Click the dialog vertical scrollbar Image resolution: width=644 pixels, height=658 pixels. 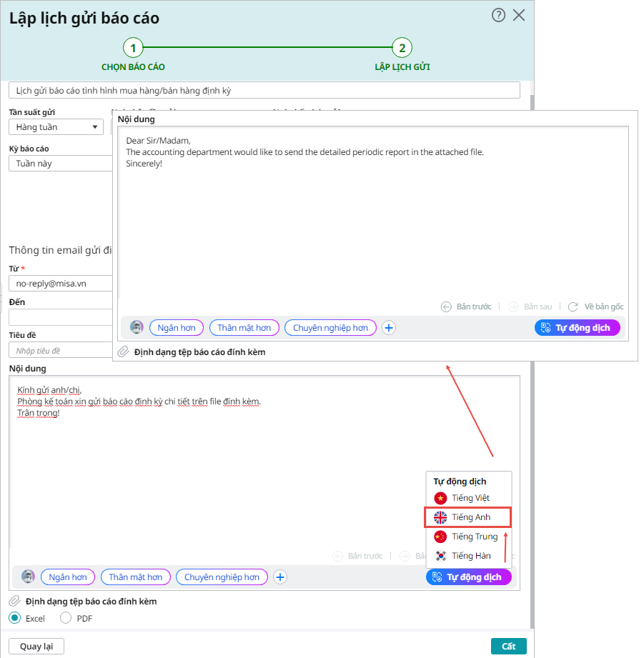[x=532, y=495]
